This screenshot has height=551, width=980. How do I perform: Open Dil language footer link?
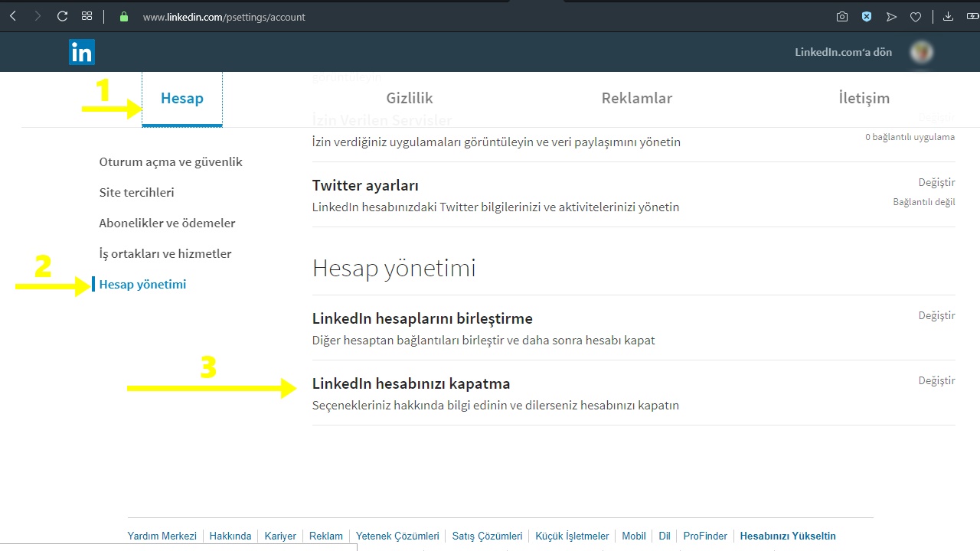pos(665,536)
